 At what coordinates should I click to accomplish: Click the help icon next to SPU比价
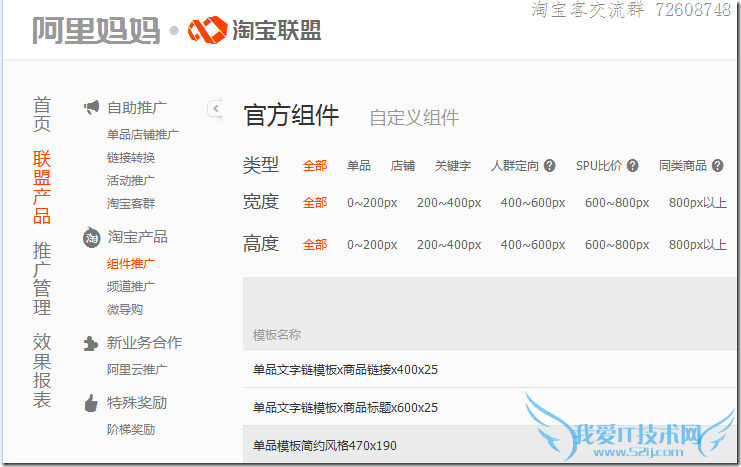click(x=632, y=165)
